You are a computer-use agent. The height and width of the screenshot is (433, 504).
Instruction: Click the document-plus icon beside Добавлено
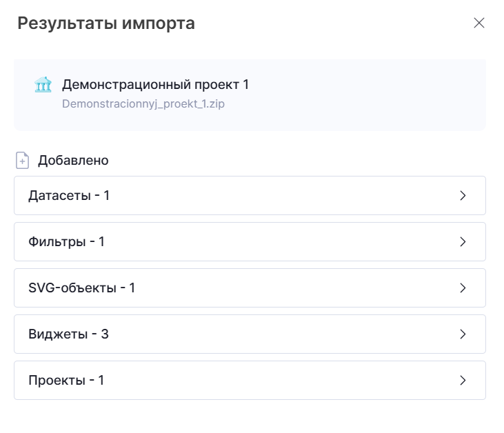click(x=23, y=161)
